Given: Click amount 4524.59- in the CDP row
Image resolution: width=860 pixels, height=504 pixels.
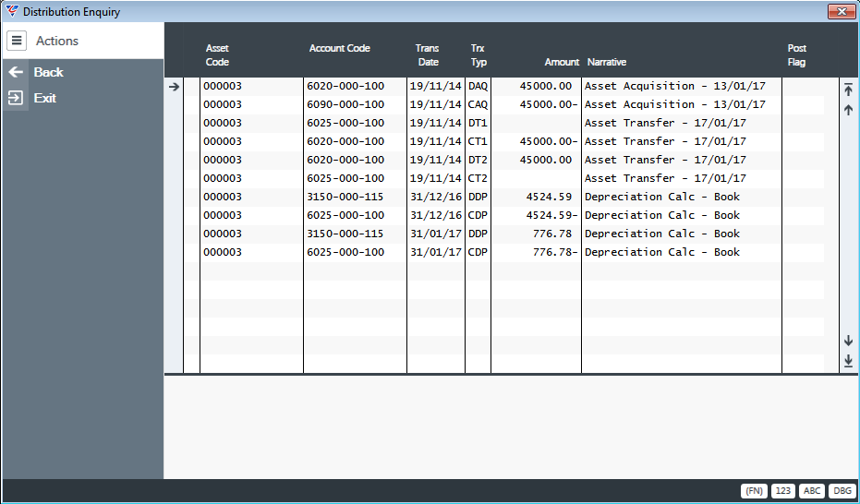Looking at the screenshot, I should coord(551,215).
